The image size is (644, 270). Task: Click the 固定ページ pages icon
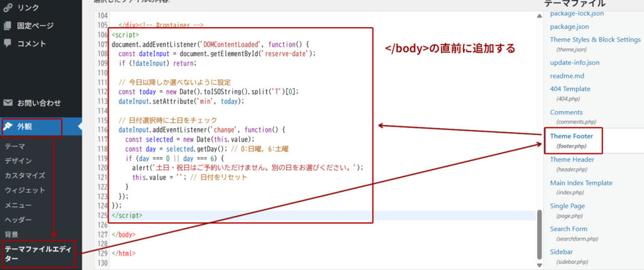click(8, 26)
